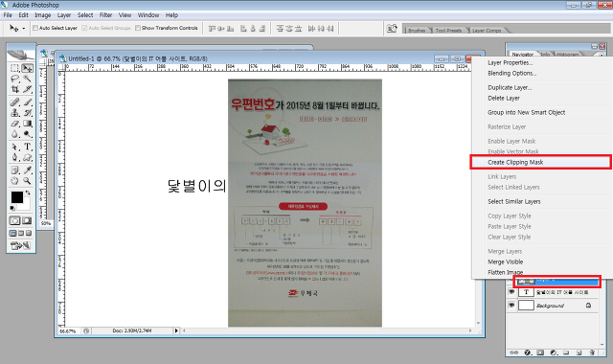Viewport: 613px width, 364px height.
Task: Choose Blending Options from context menu
Action: [x=512, y=73]
